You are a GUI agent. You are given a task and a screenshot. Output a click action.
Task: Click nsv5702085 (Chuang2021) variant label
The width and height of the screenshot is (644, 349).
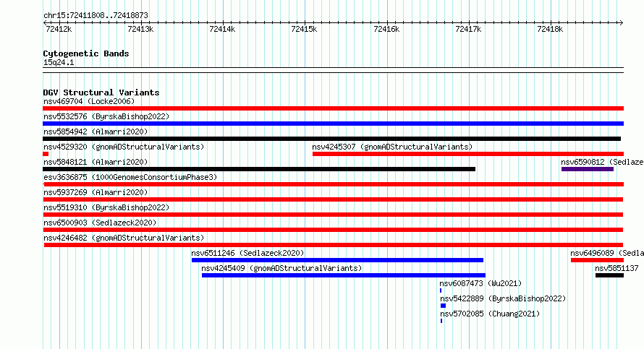coord(490,314)
